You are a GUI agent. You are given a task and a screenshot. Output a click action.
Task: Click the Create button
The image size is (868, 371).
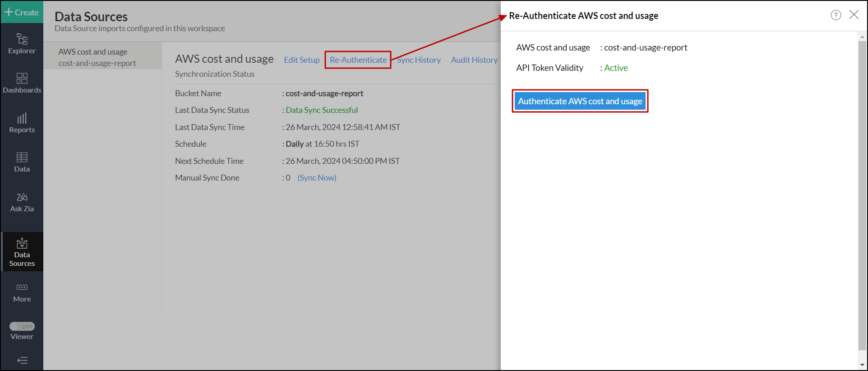click(22, 12)
